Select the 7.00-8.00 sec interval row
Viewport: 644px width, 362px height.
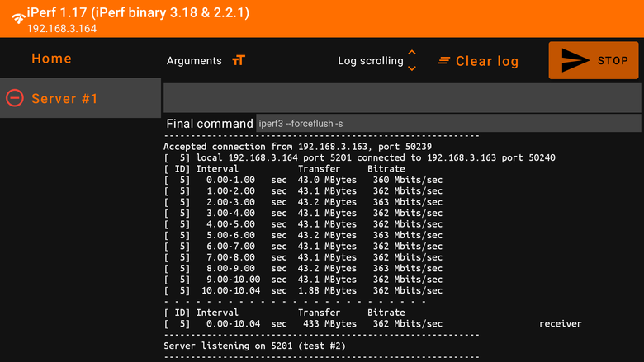point(303,257)
